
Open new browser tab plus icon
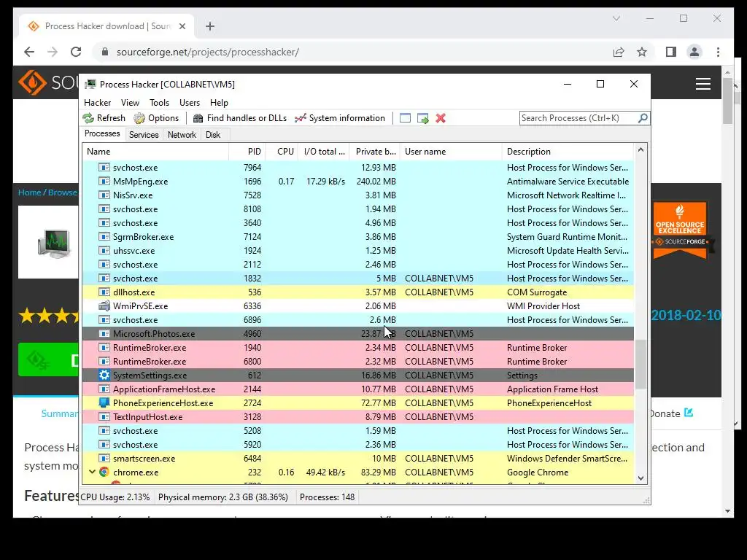coord(210,26)
